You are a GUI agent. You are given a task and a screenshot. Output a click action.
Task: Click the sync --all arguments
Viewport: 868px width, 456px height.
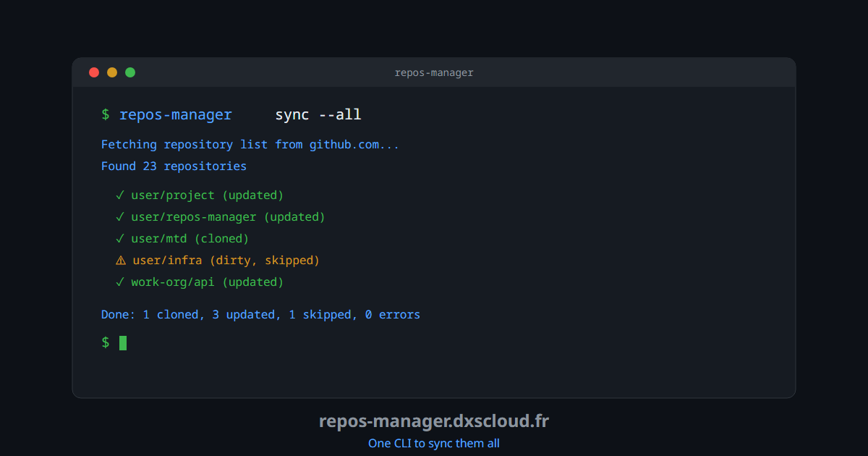(318, 115)
